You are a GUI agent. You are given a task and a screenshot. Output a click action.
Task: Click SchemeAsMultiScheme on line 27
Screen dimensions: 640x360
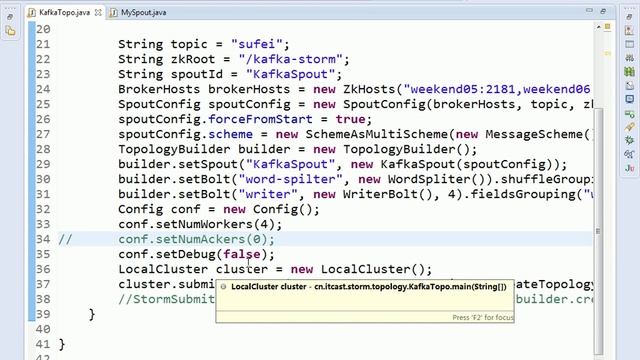click(x=376, y=134)
